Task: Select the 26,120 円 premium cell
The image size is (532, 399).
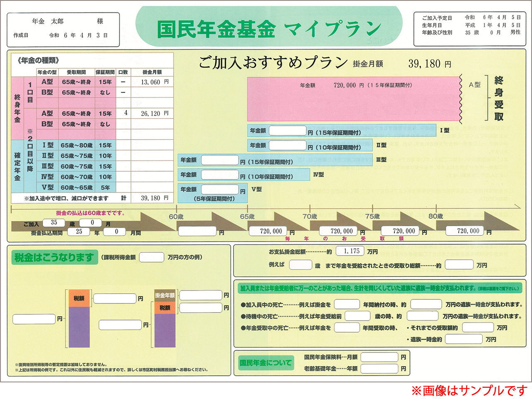Action: [x=152, y=113]
